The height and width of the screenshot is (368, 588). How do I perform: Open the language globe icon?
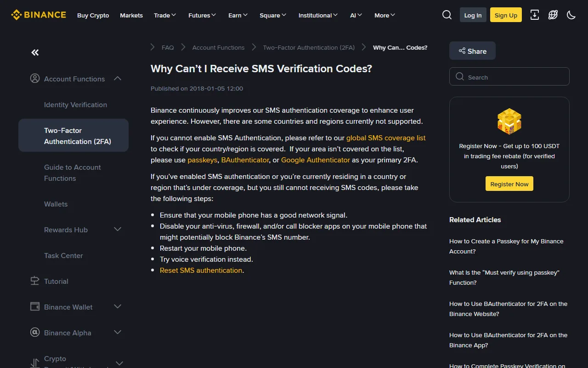point(553,15)
